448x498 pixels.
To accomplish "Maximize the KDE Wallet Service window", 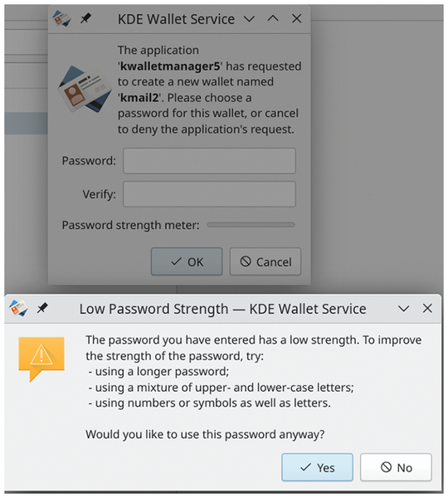I will click(273, 18).
